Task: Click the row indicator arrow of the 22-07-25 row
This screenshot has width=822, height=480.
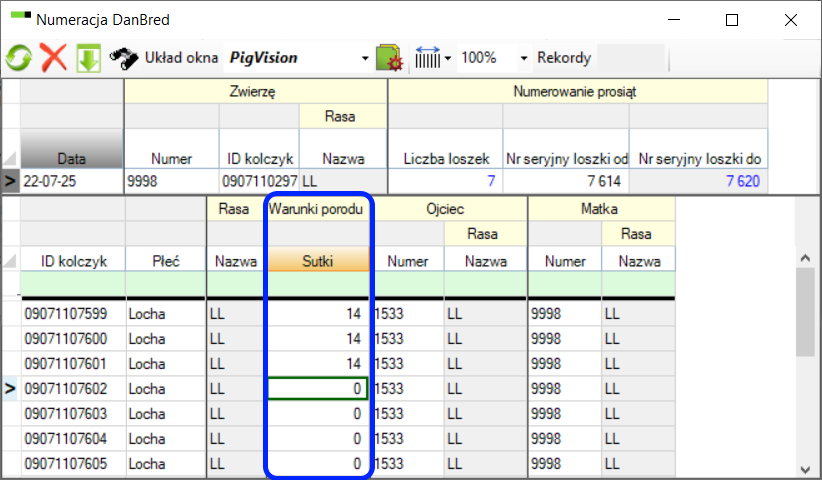Action: click(x=10, y=181)
